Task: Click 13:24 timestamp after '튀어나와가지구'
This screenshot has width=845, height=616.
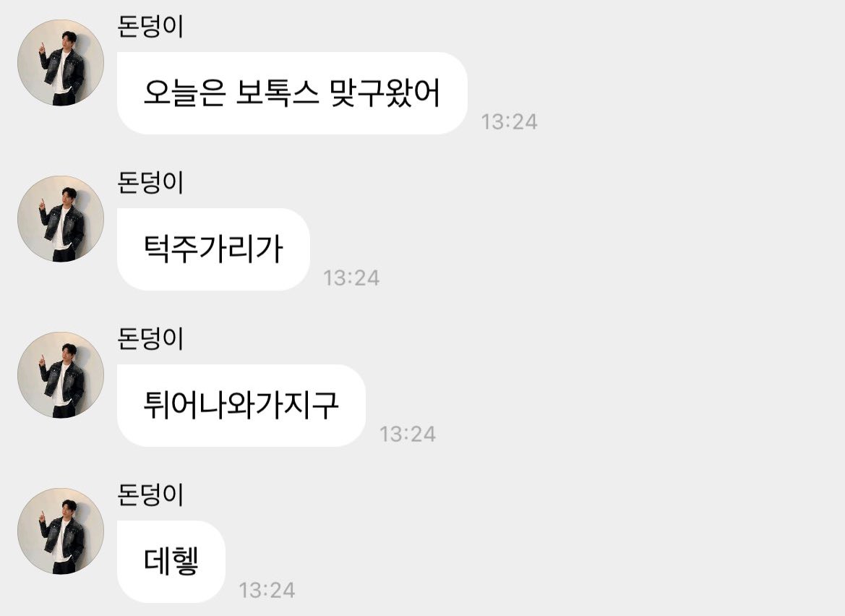Action: click(x=408, y=435)
